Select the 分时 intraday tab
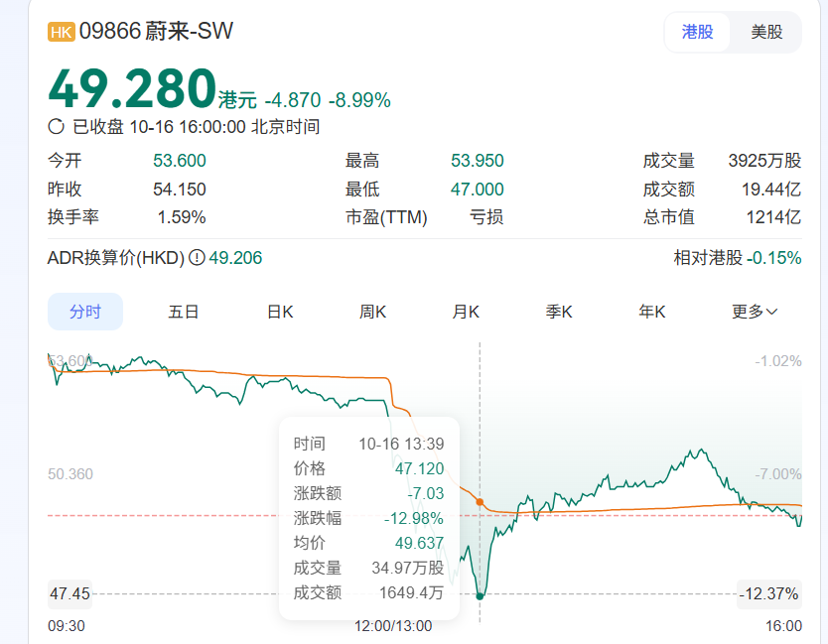This screenshot has height=644, width=828. pos(85,312)
